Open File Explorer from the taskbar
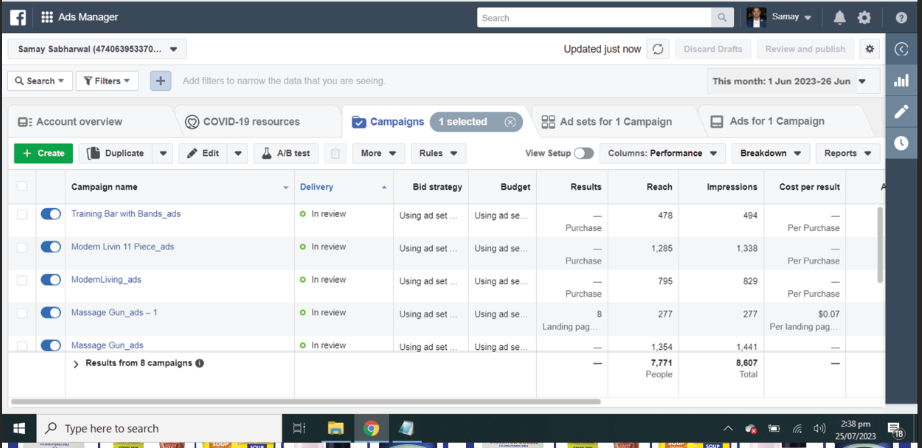This screenshot has width=922, height=448. (336, 428)
